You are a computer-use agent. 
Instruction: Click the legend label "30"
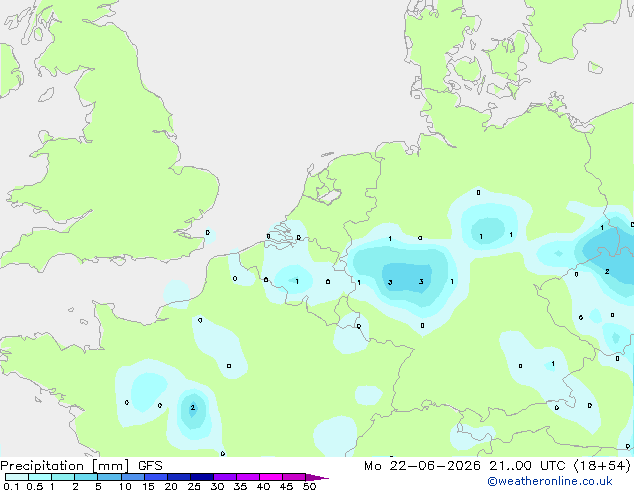217,486
